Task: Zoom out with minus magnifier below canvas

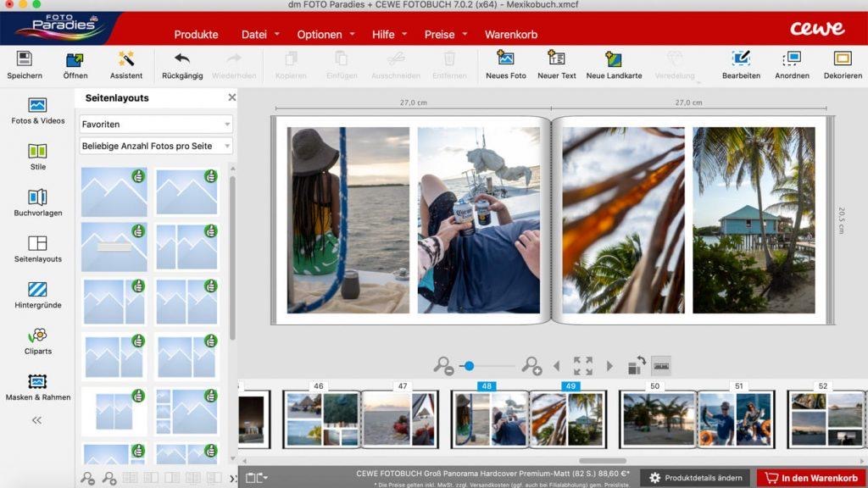Action: click(443, 366)
